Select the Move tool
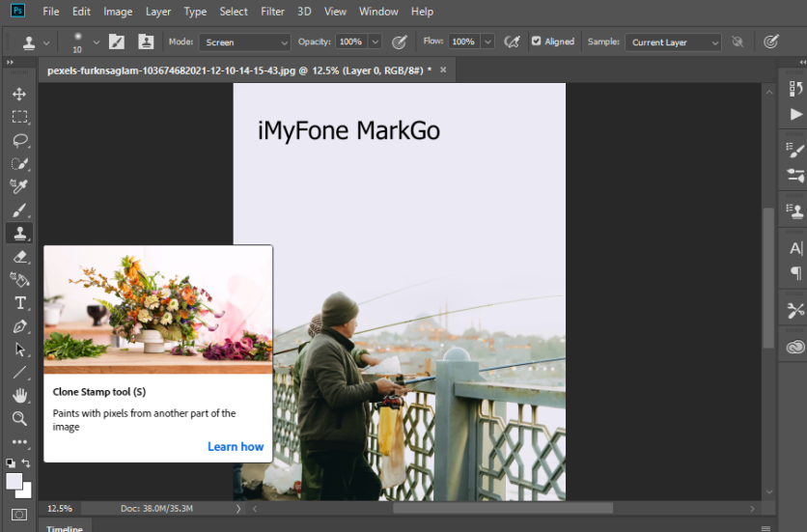The width and height of the screenshot is (807, 532). 19,94
